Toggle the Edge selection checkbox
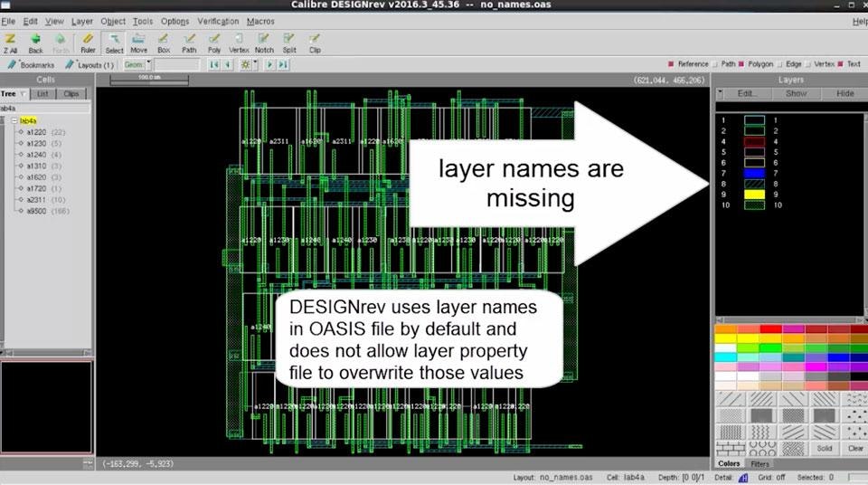 [x=780, y=64]
